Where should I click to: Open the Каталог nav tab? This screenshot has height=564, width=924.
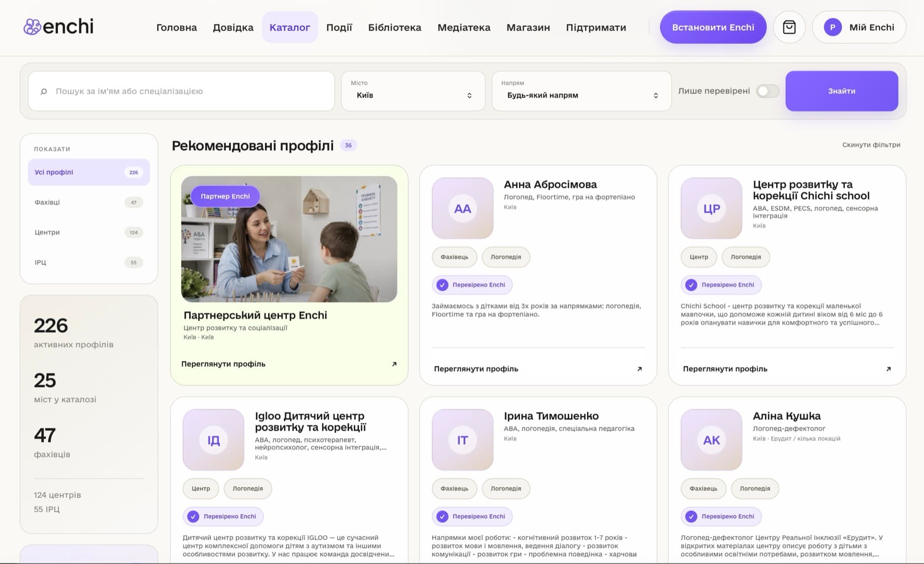coord(290,27)
